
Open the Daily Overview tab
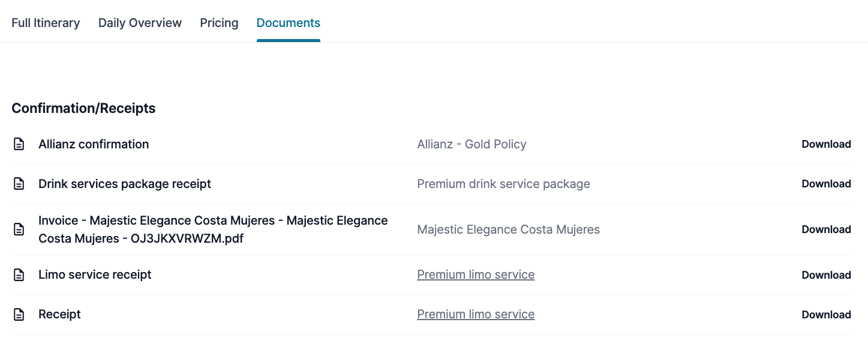coord(140,23)
